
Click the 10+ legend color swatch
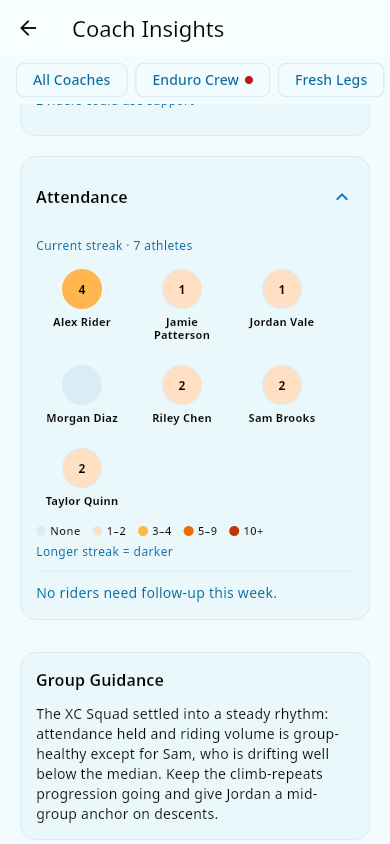tap(234, 531)
